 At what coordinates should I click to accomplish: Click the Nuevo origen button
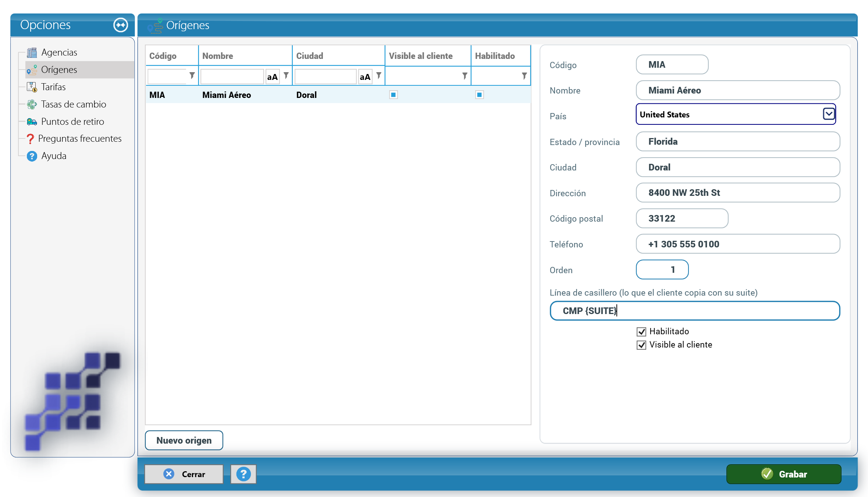pos(184,440)
